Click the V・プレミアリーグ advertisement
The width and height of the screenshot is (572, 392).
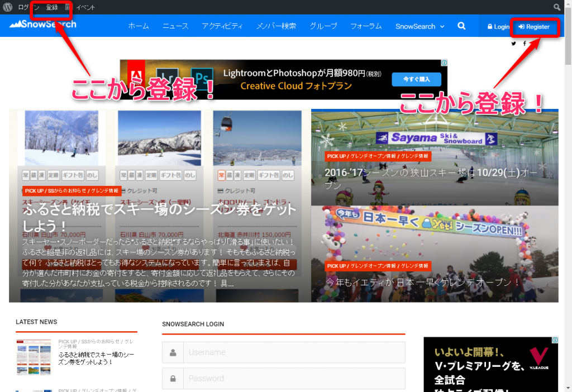tap(490, 365)
